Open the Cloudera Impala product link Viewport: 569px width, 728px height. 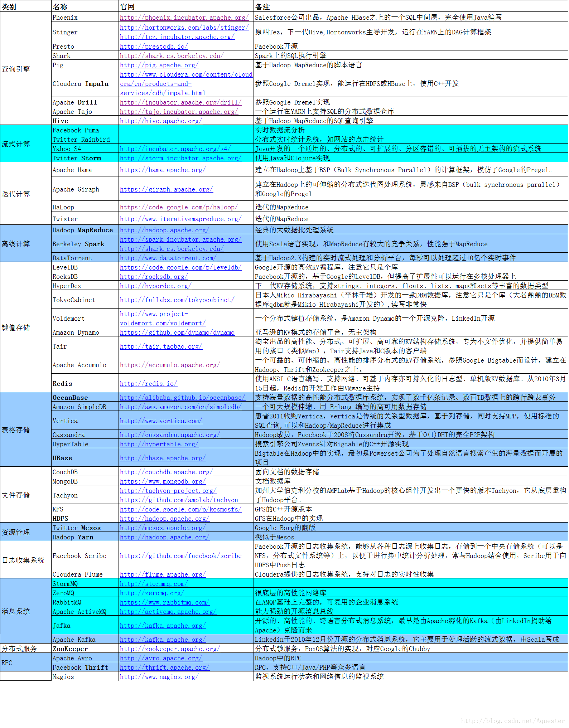[x=186, y=84]
